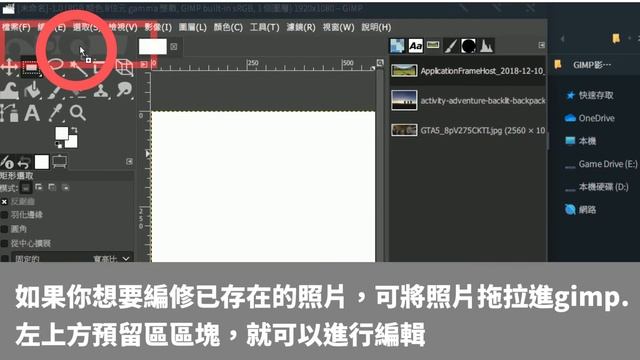Select the Color Picker eyedropper tool
This screenshot has width=640, height=360.
[55, 113]
